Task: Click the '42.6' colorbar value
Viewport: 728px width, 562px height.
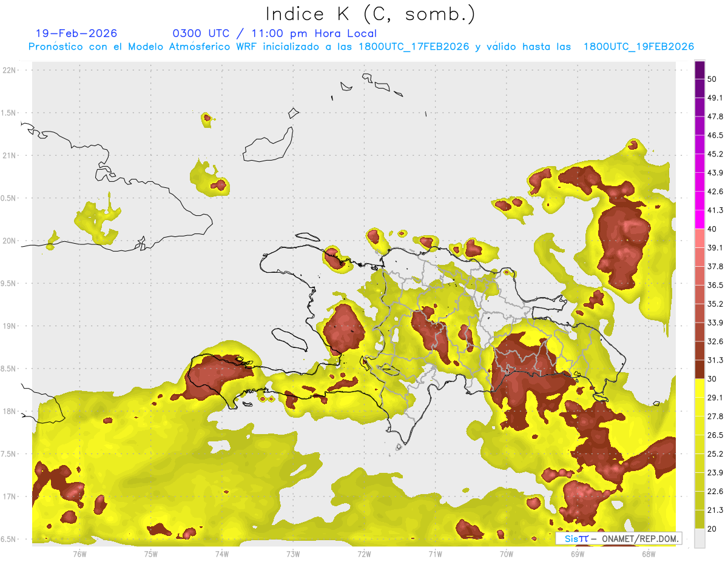Action: pos(715,192)
